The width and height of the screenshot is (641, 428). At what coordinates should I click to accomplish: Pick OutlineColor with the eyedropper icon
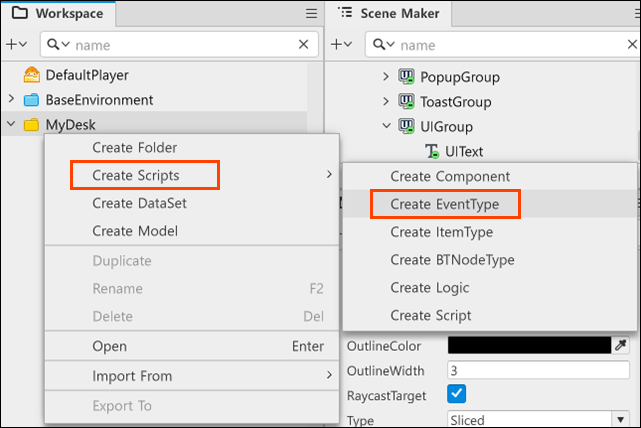[621, 345]
